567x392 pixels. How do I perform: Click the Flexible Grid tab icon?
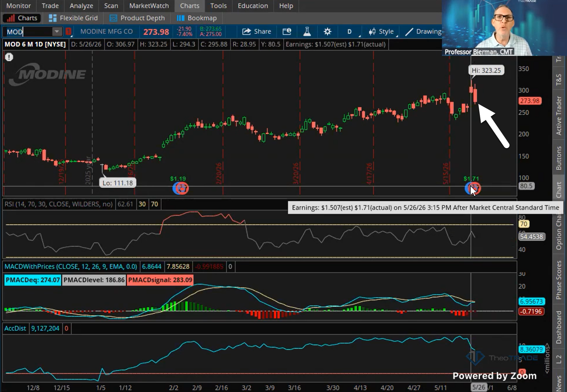tap(52, 18)
